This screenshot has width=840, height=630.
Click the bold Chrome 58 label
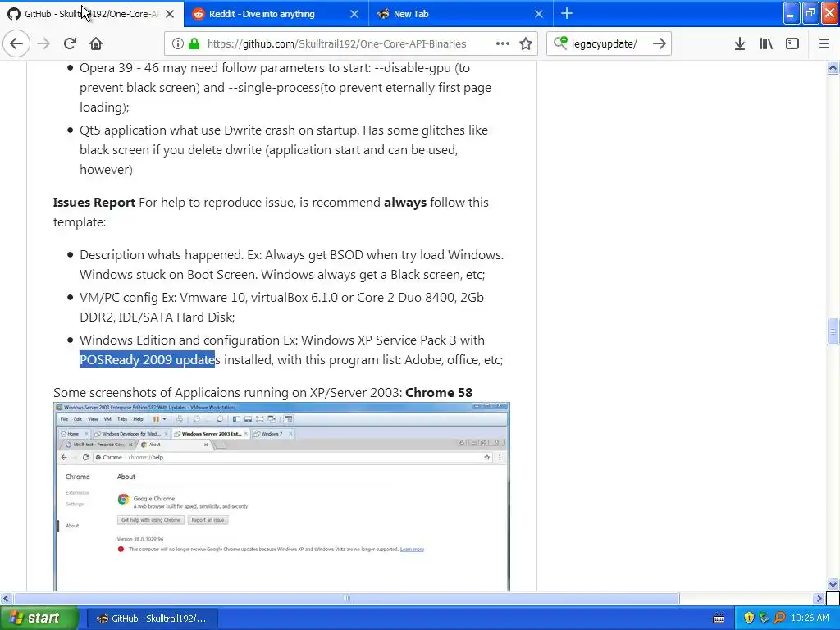[439, 392]
